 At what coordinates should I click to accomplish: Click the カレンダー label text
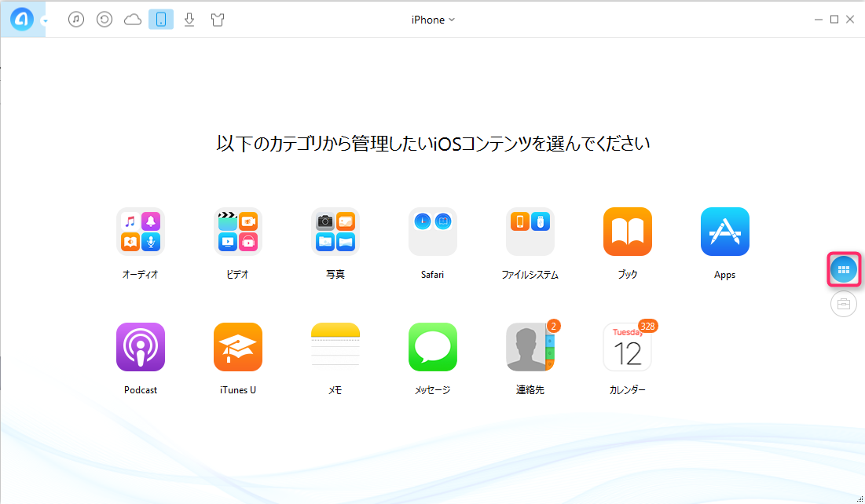pos(628,390)
